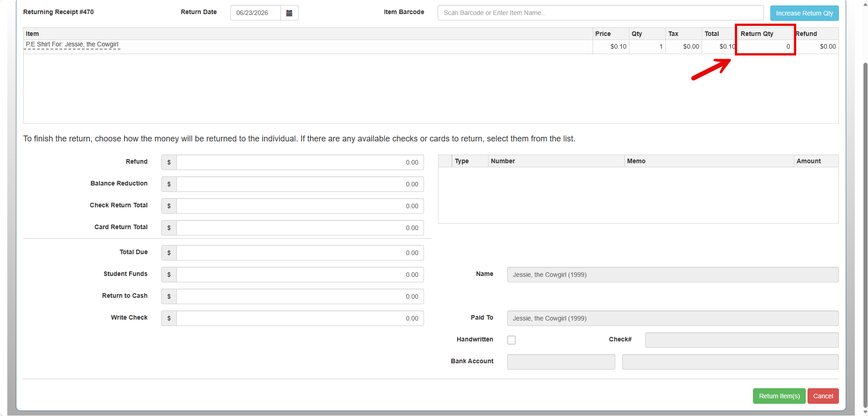Click the green Return Item(s) button
Screen dimensions: 868x416
click(x=779, y=396)
